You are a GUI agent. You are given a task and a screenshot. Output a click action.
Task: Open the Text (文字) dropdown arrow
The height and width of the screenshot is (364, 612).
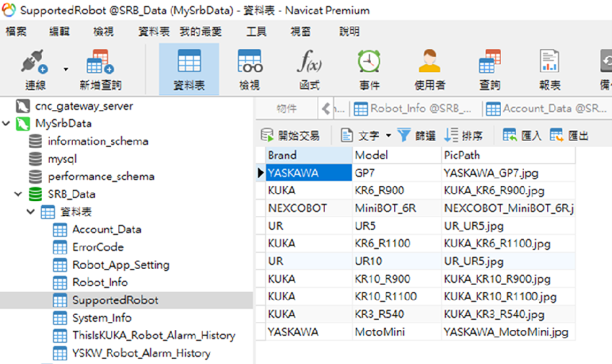[x=388, y=136]
